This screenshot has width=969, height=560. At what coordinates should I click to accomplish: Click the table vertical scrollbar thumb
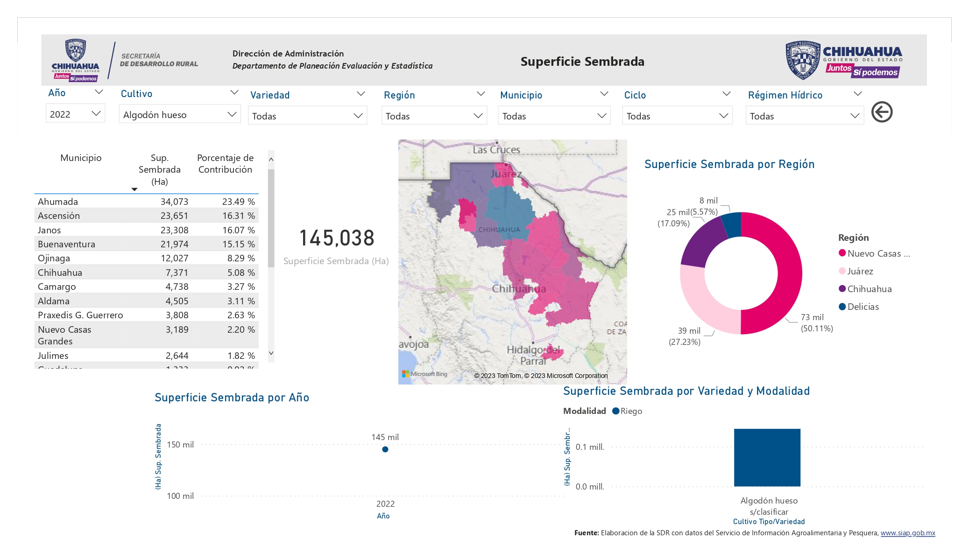click(x=271, y=218)
